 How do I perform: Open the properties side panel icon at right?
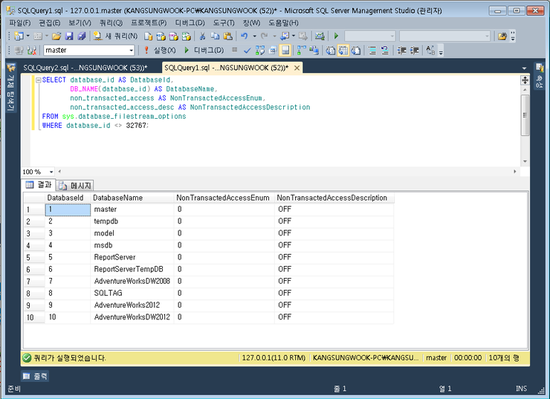[x=539, y=76]
